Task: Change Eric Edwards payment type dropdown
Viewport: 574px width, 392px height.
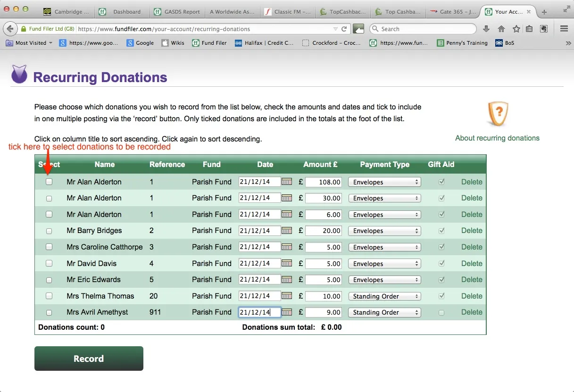Action: 384,280
